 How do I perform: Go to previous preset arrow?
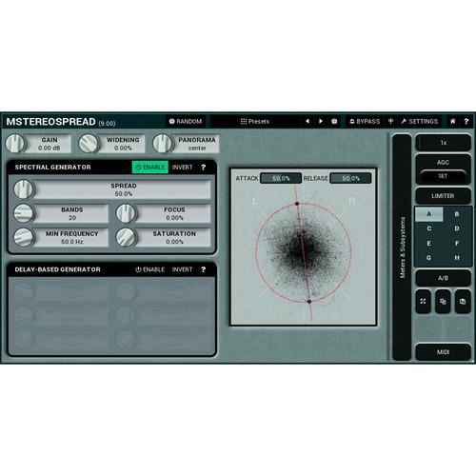click(x=307, y=121)
